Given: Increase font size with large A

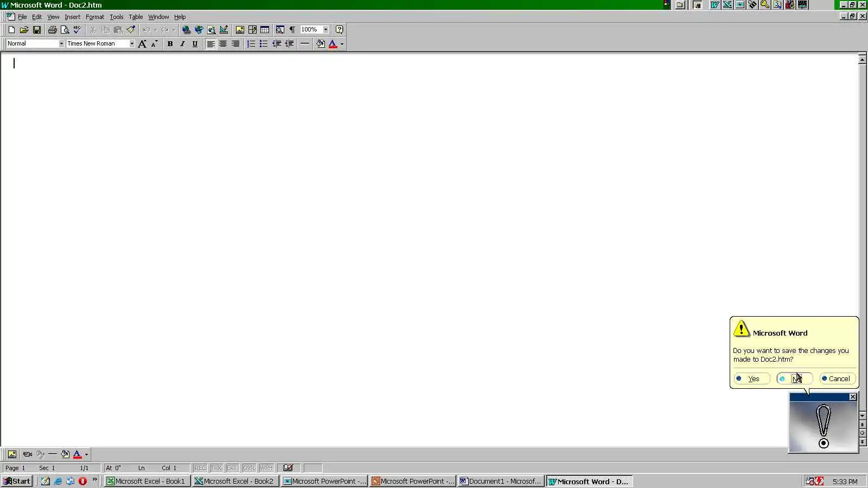Looking at the screenshot, I should (142, 44).
